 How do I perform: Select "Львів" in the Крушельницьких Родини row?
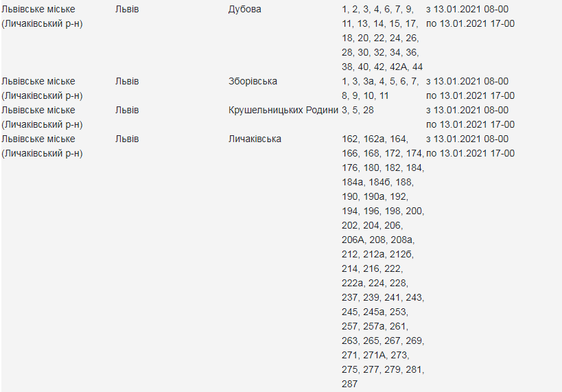(x=127, y=110)
